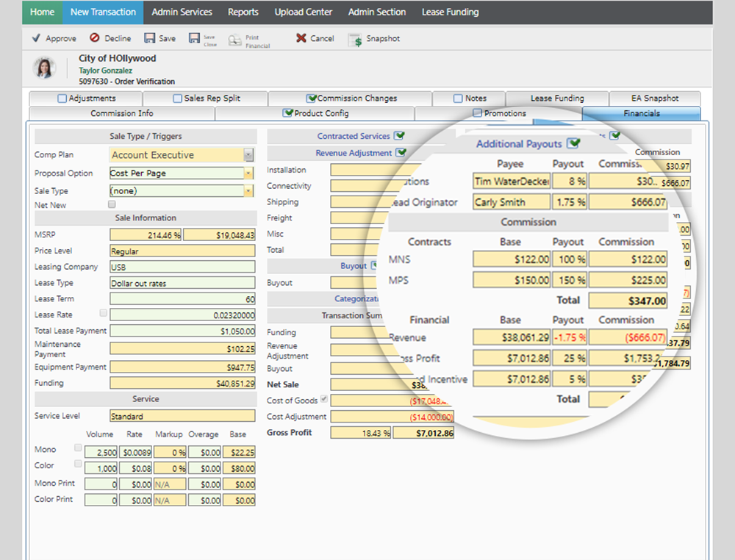The image size is (735, 560).
Task: Click the Taylor Gonzalez name link
Action: (x=105, y=71)
